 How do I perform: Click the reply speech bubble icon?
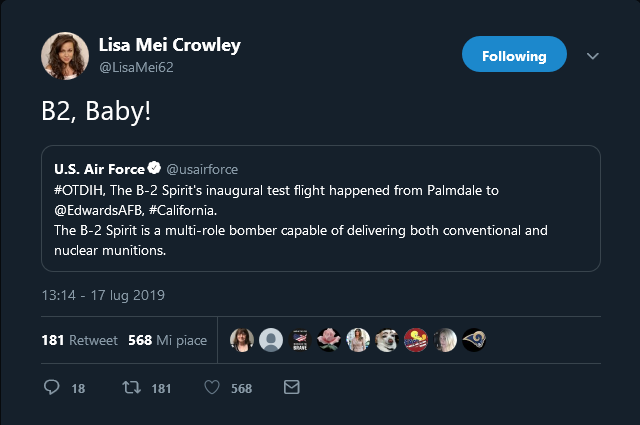click(53, 388)
